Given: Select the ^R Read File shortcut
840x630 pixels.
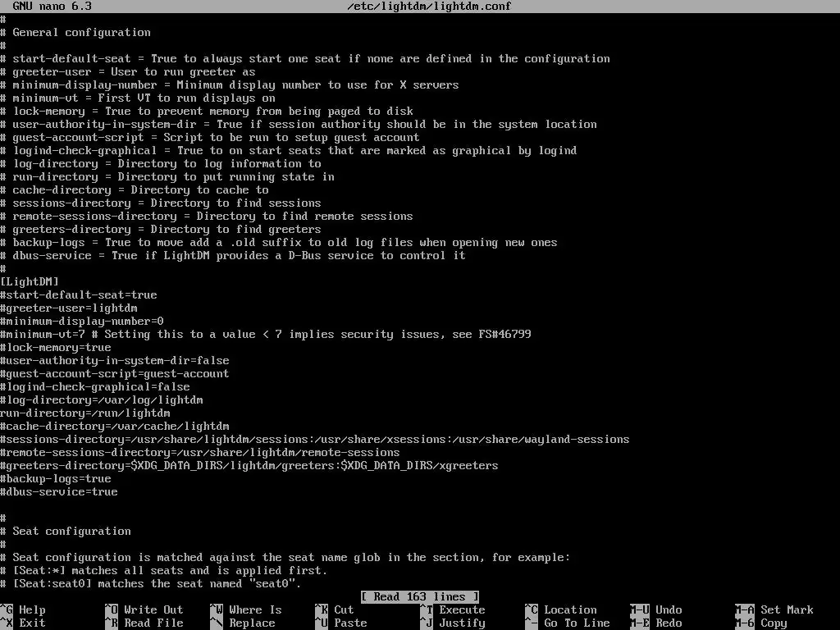Looking at the screenshot, I should pyautogui.click(x=144, y=623).
